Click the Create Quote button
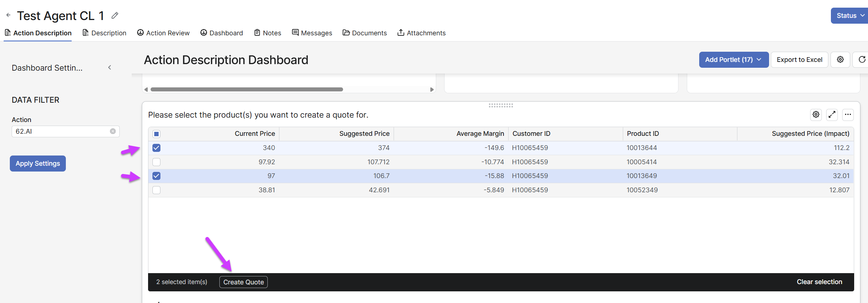 pos(243,282)
